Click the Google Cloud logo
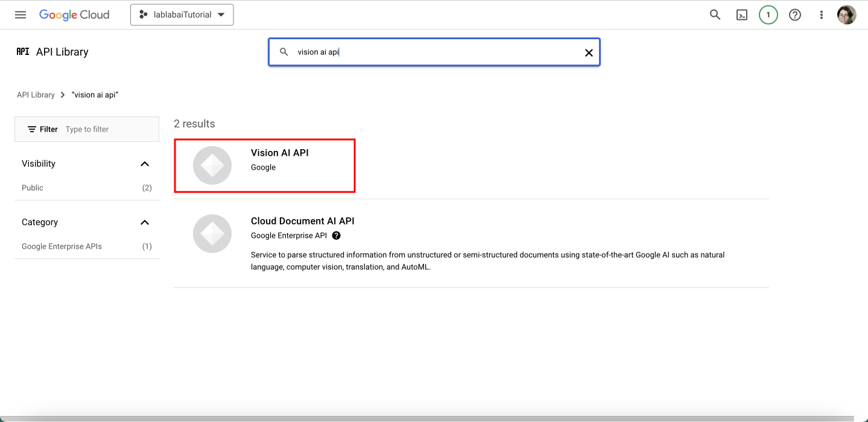The image size is (868, 422). [74, 15]
